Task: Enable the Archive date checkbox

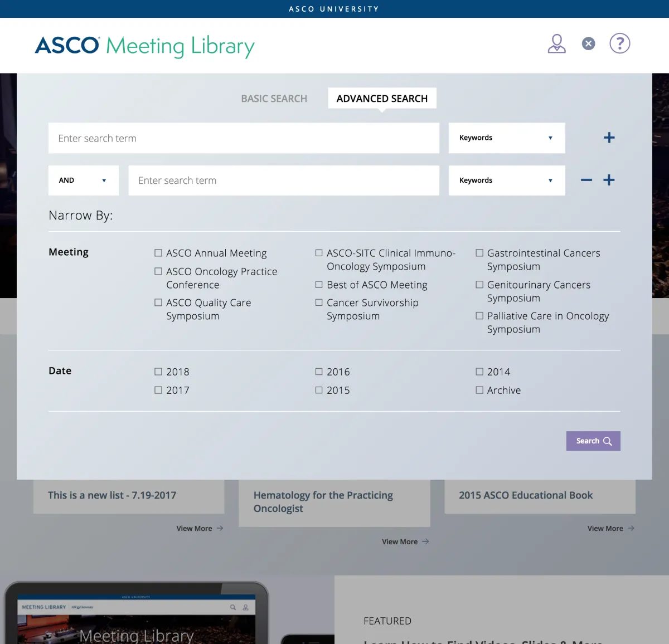Action: (x=479, y=391)
